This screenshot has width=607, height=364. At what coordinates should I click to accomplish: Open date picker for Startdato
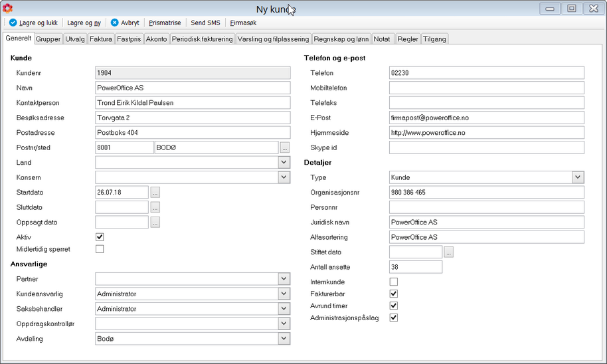tap(155, 193)
